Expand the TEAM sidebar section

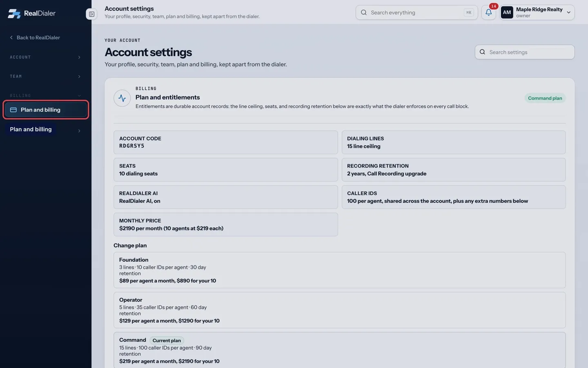click(45, 76)
